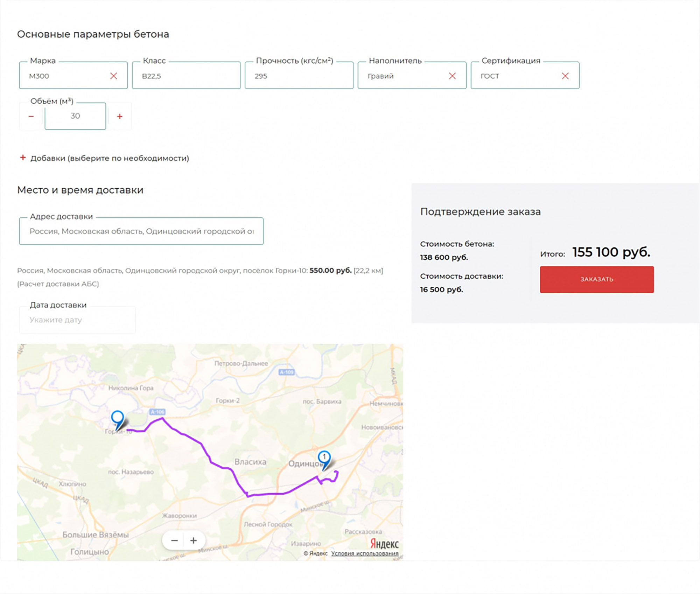Open the Наполнитель dropdown field
The image size is (700, 594).
click(x=412, y=76)
